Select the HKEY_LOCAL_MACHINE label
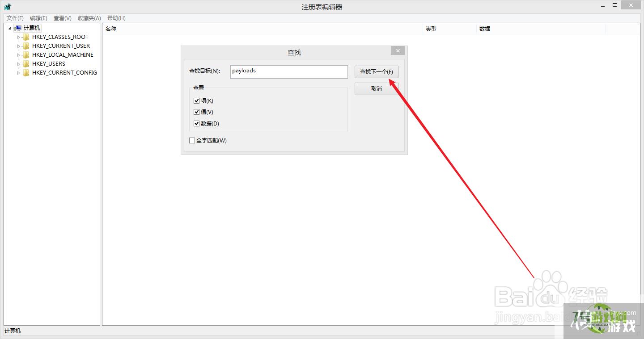The width and height of the screenshot is (644, 339). click(63, 55)
